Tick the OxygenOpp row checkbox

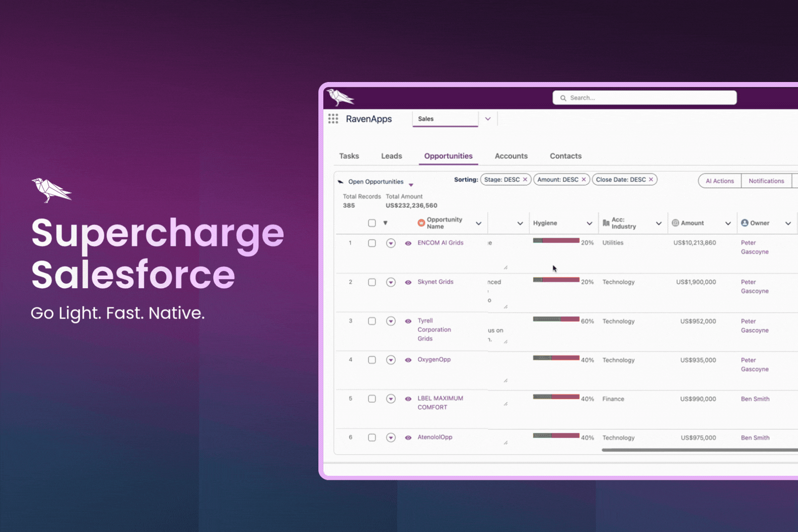coord(372,360)
